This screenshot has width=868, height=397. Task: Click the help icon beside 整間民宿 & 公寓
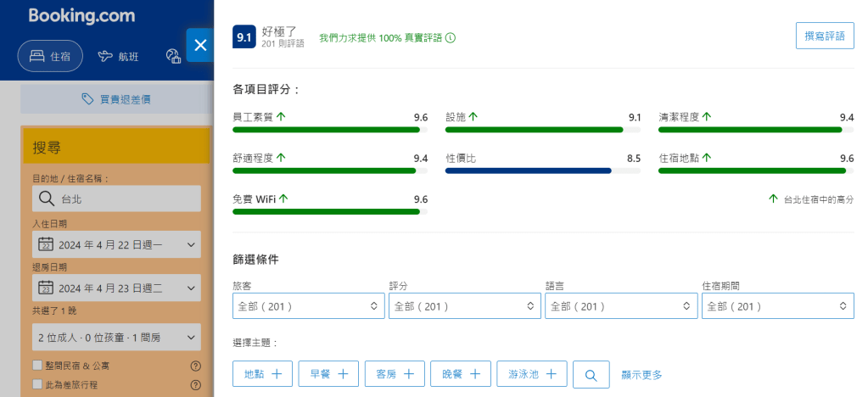pos(195,366)
